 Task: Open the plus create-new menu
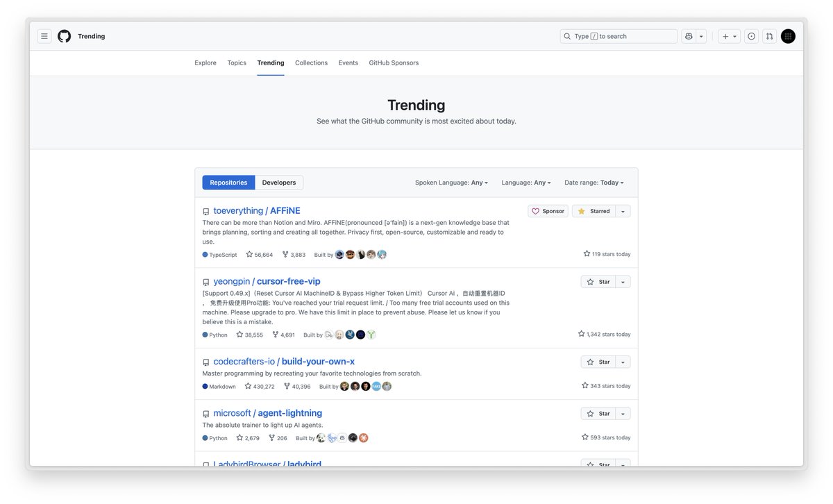pyautogui.click(x=730, y=36)
